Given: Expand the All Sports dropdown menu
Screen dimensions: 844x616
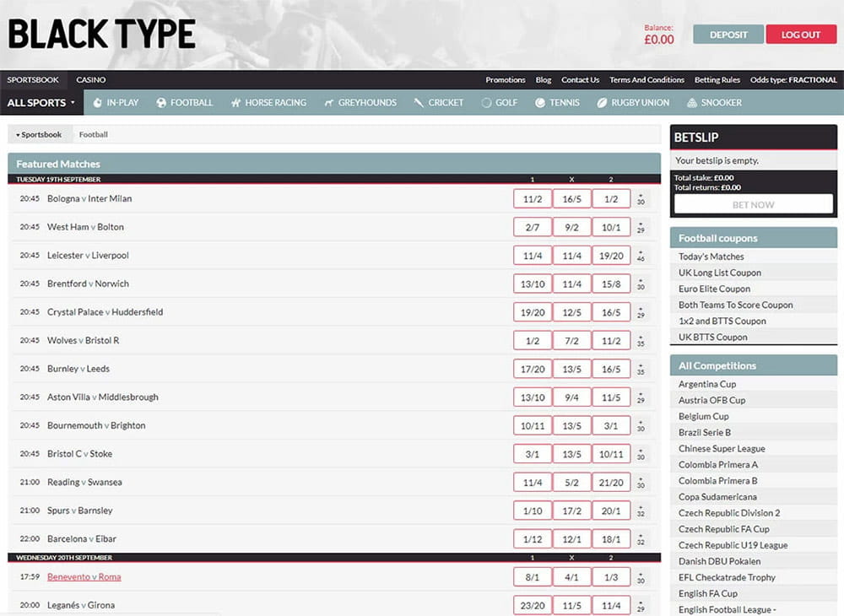Looking at the screenshot, I should [x=41, y=103].
